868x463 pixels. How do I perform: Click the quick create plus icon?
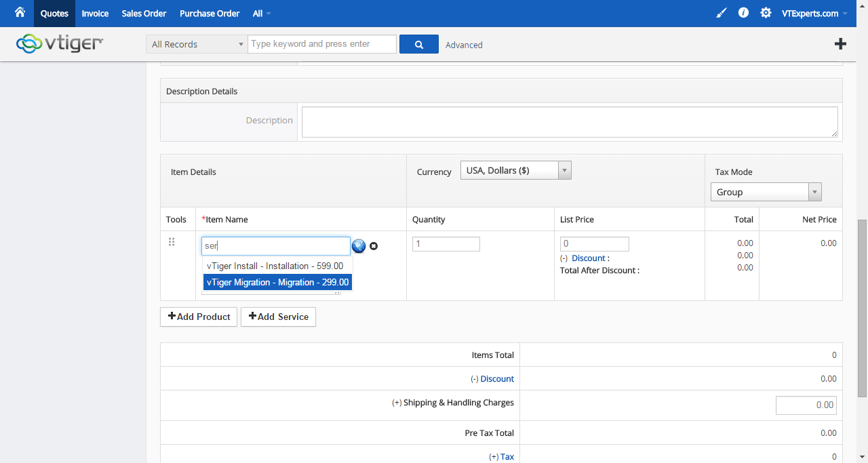coord(840,44)
